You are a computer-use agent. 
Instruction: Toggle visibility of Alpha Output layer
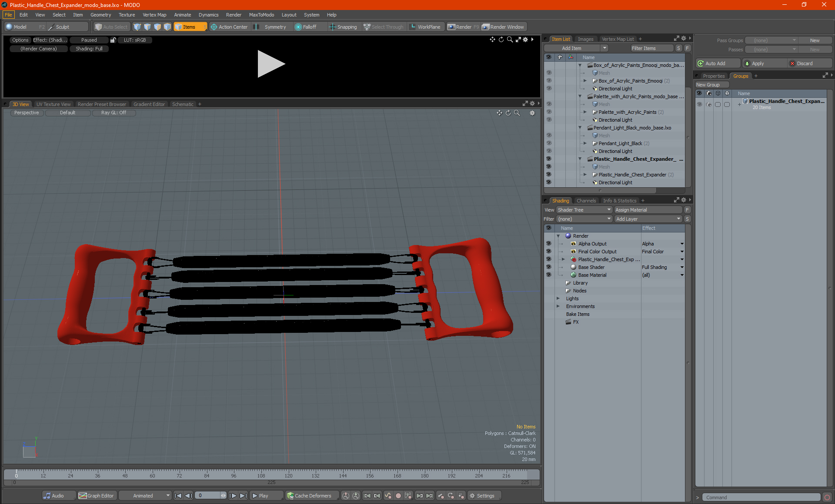coord(548,244)
